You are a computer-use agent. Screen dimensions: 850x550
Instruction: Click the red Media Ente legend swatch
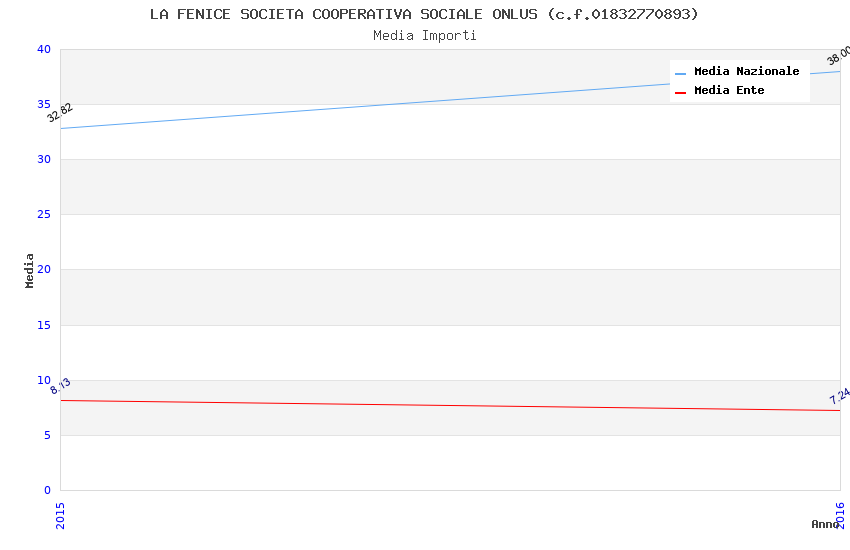click(x=680, y=93)
